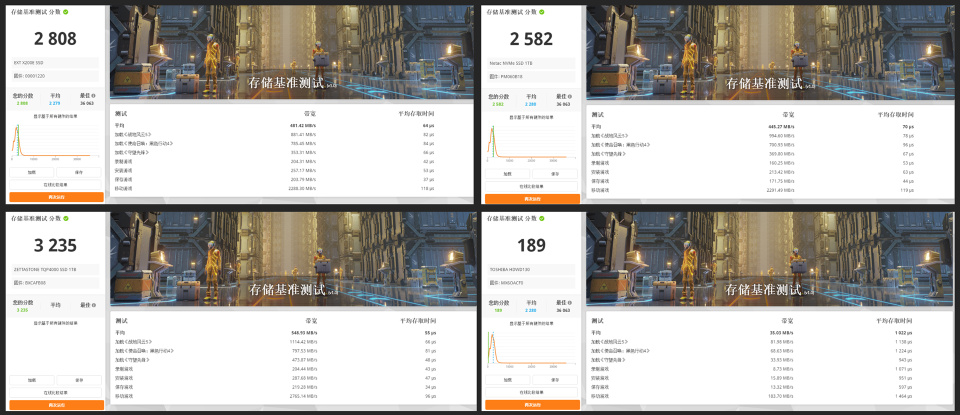Open 在线比较结果 in the 2 808 panel

[56, 184]
